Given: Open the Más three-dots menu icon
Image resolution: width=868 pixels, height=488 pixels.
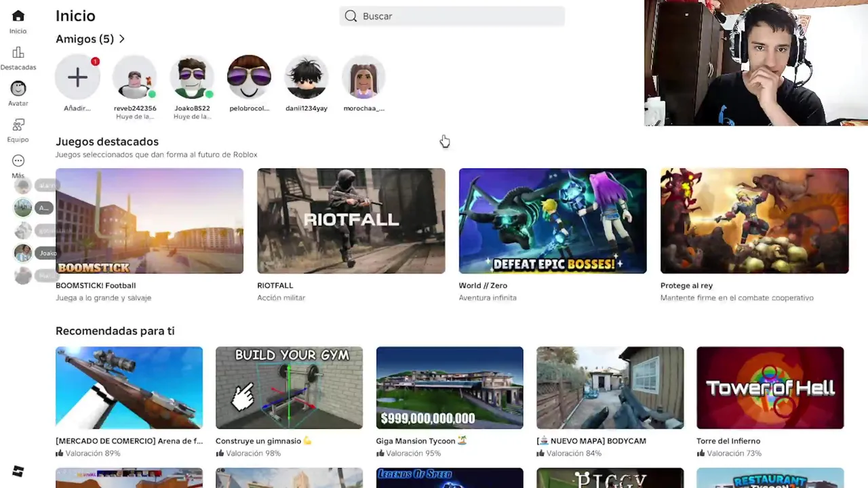Looking at the screenshot, I should tap(18, 161).
